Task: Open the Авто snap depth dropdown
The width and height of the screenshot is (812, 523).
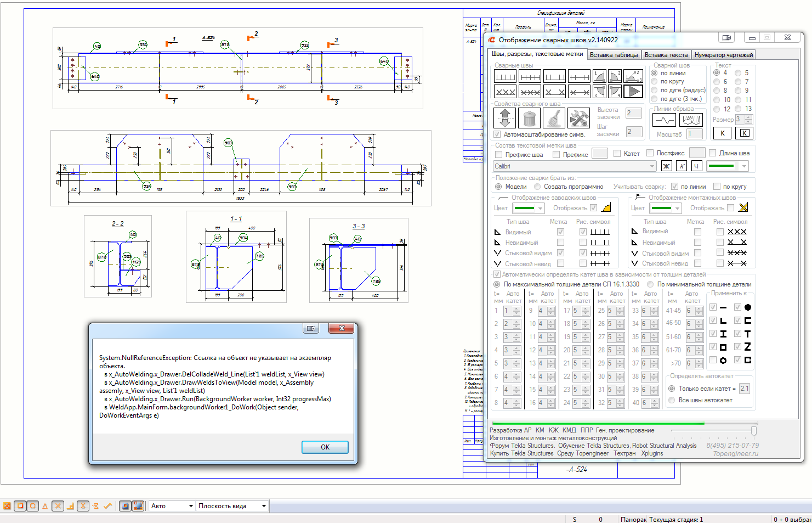Action: (x=191, y=506)
